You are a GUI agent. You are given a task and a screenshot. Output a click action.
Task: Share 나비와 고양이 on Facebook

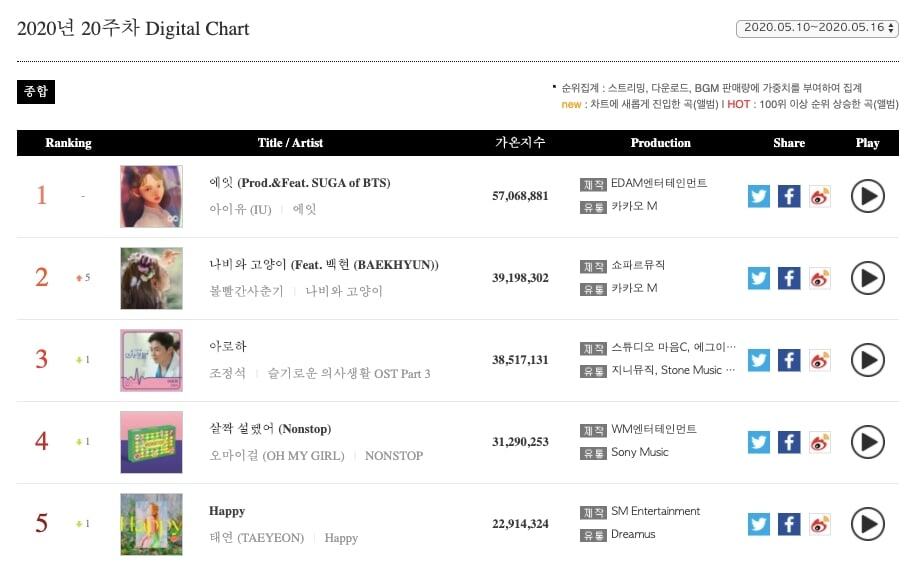point(789,278)
